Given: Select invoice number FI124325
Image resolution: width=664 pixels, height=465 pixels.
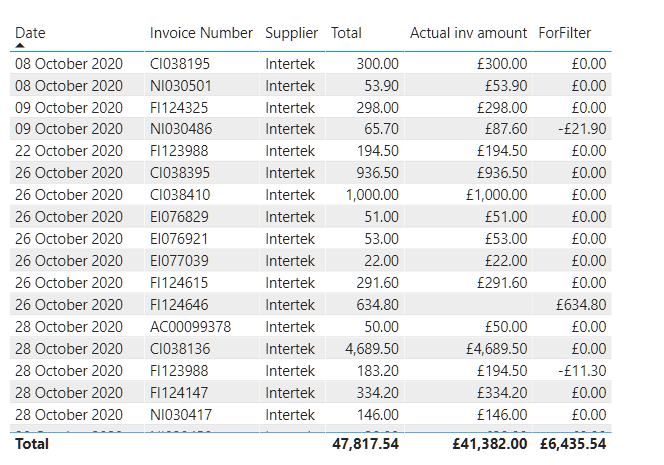Looking at the screenshot, I should 179,108.
